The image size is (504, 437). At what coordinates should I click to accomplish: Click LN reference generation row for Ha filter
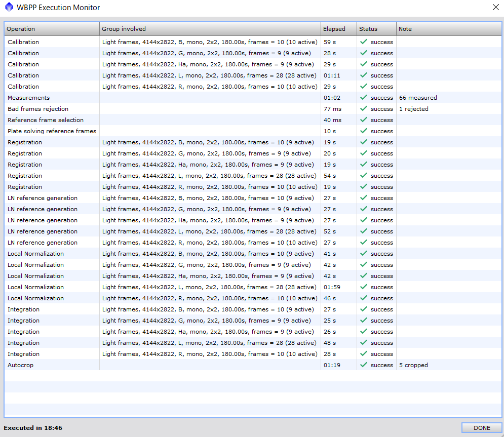pos(253,220)
